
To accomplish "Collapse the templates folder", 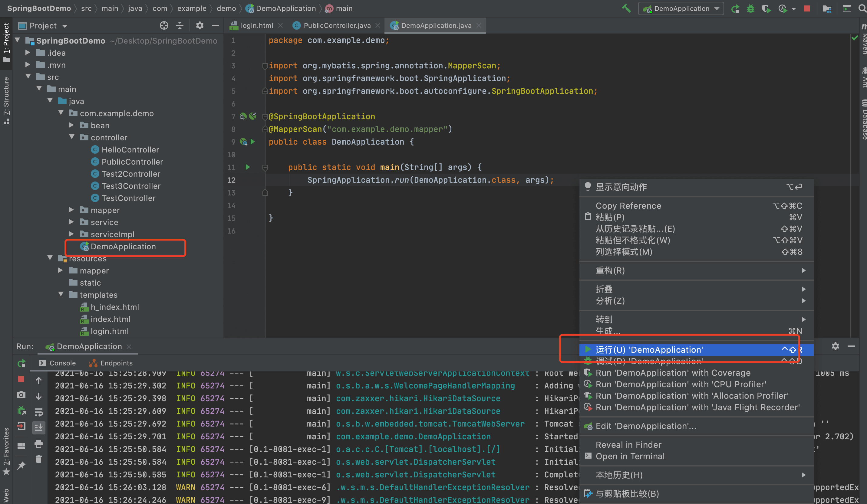I will tap(61, 295).
